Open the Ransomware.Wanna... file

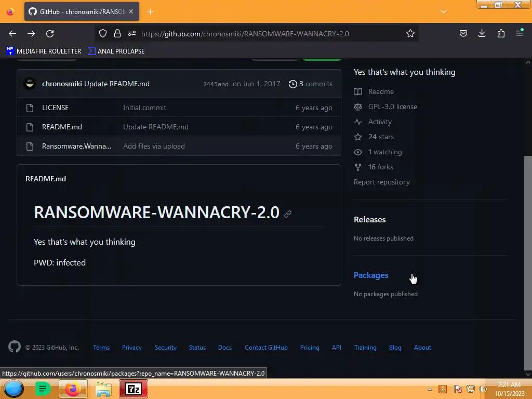click(76, 146)
